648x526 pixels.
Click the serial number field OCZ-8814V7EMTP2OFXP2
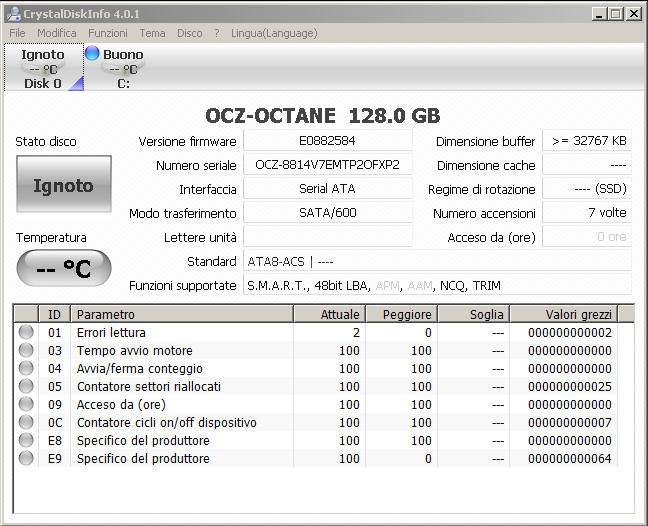pos(327,164)
